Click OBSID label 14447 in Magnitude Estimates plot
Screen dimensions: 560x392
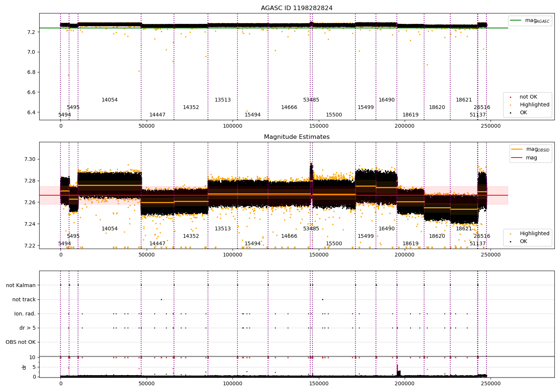157,244
